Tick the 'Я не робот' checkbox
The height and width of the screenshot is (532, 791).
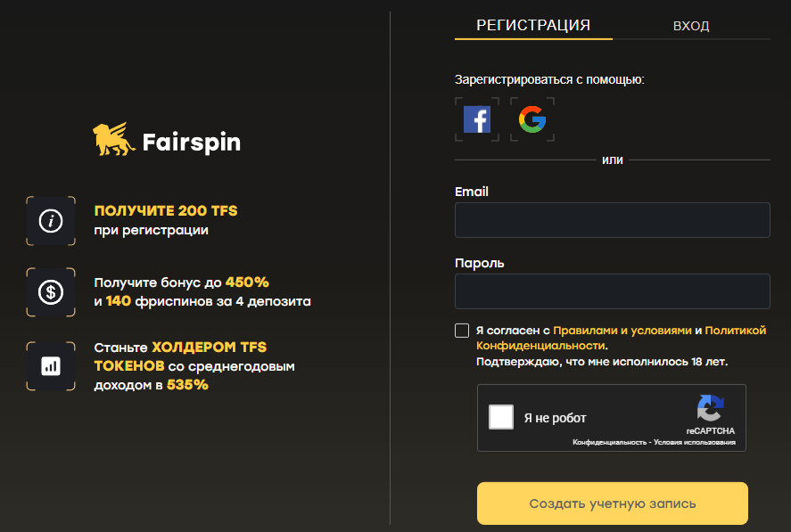click(x=502, y=417)
